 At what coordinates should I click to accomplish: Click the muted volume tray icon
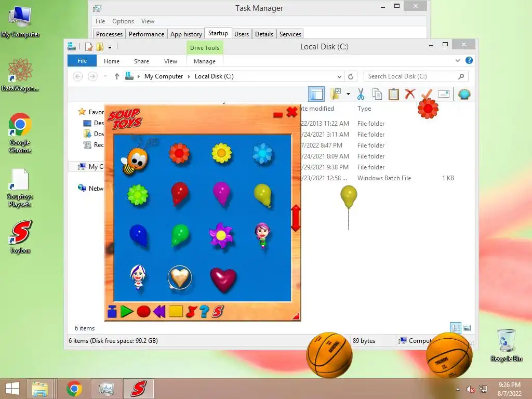(470, 389)
